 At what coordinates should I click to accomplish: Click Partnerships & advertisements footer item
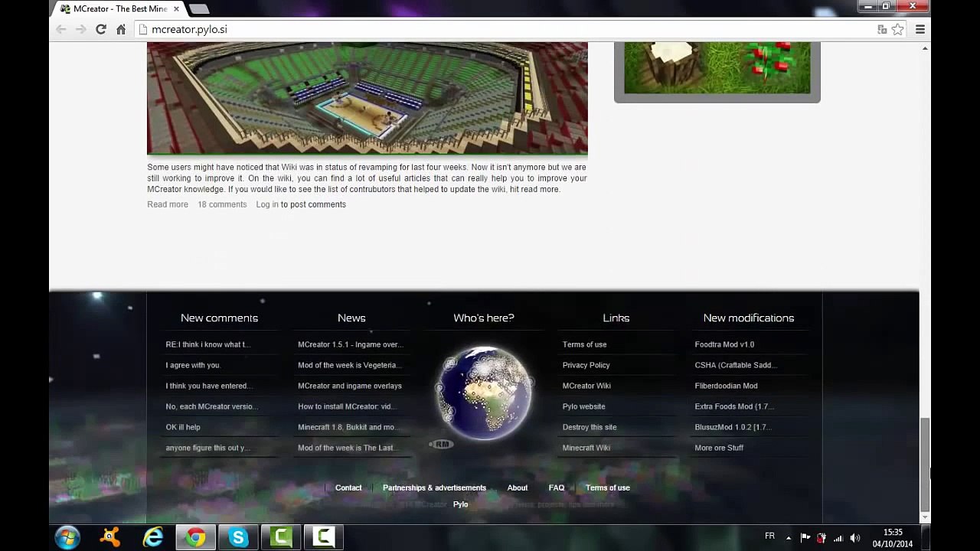[434, 487]
